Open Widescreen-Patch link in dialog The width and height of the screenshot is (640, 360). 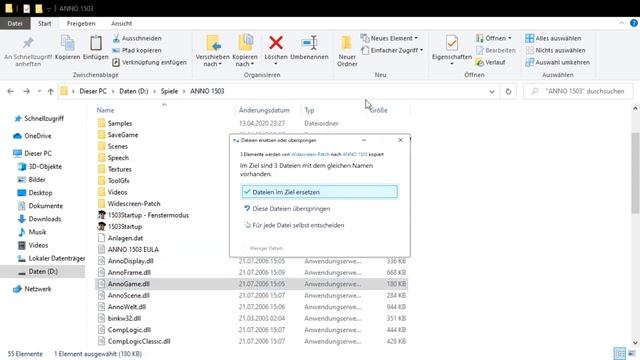click(x=310, y=155)
